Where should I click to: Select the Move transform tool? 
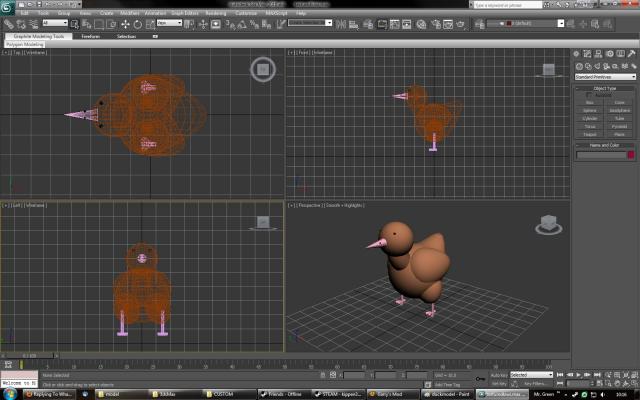tap(123, 23)
